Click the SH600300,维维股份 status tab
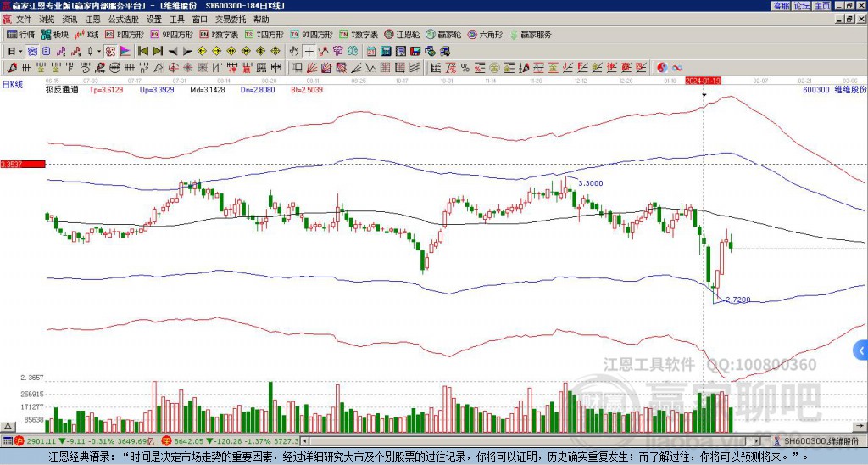The image size is (868, 465). click(x=819, y=441)
